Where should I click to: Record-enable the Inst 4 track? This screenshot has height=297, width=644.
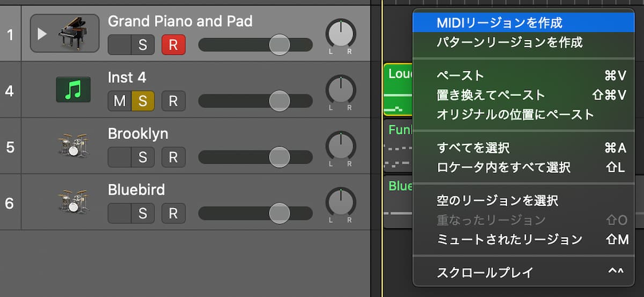[173, 101]
